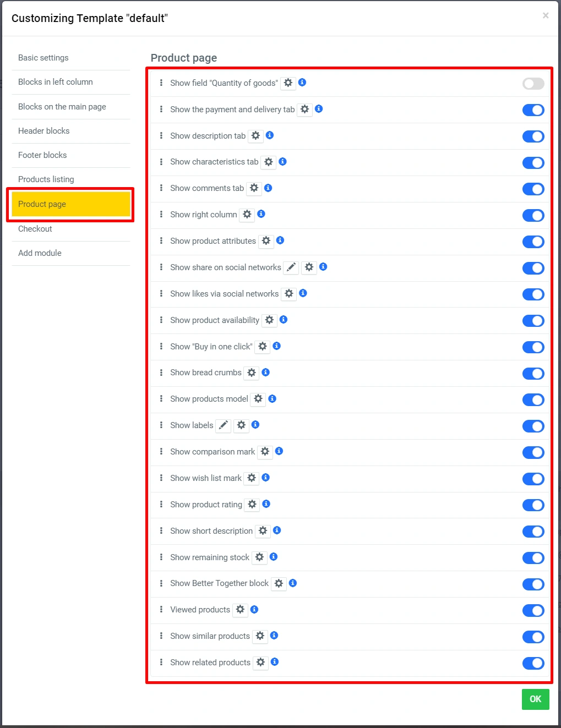Click drag handle of Show right column row
Image resolution: width=561 pixels, height=728 pixels.
tap(161, 215)
